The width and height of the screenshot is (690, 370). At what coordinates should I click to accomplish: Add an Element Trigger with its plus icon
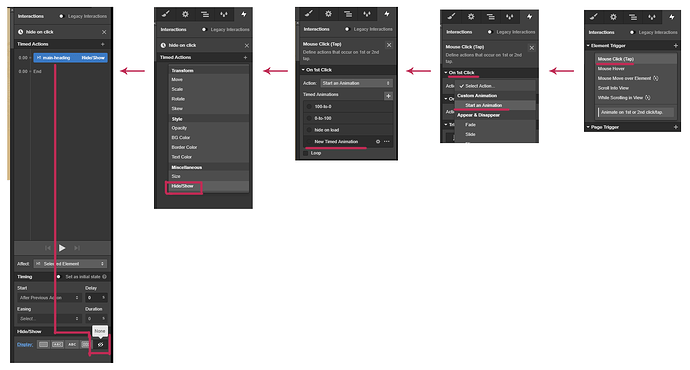(x=675, y=46)
